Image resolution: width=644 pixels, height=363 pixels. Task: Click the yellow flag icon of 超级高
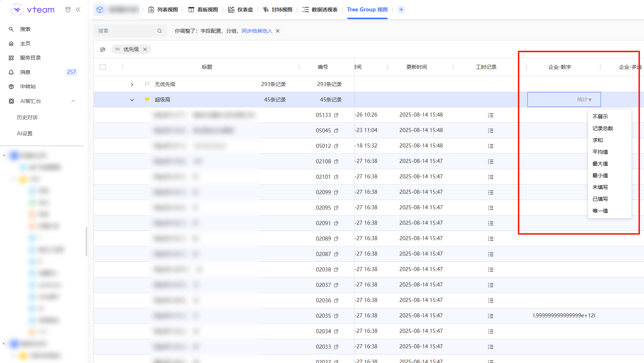click(147, 99)
